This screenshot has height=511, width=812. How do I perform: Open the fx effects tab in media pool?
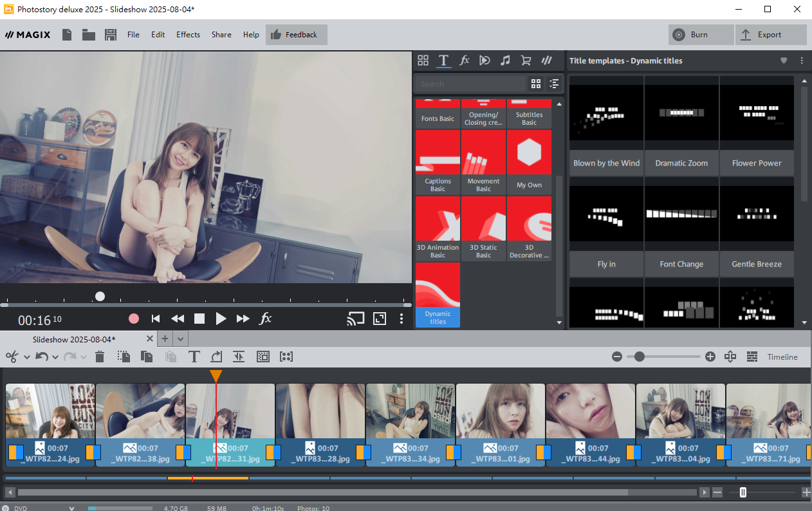465,60
